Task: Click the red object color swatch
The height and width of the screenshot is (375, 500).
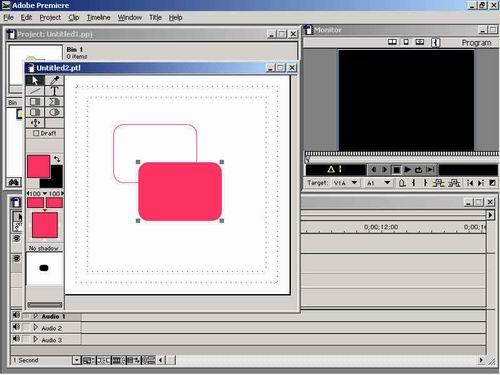Action: coord(38,166)
